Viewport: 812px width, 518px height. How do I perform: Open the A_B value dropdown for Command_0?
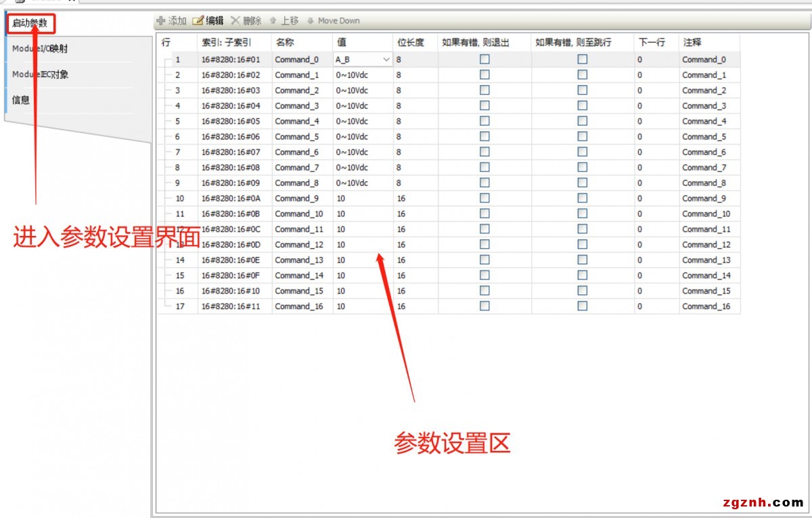pyautogui.click(x=386, y=60)
